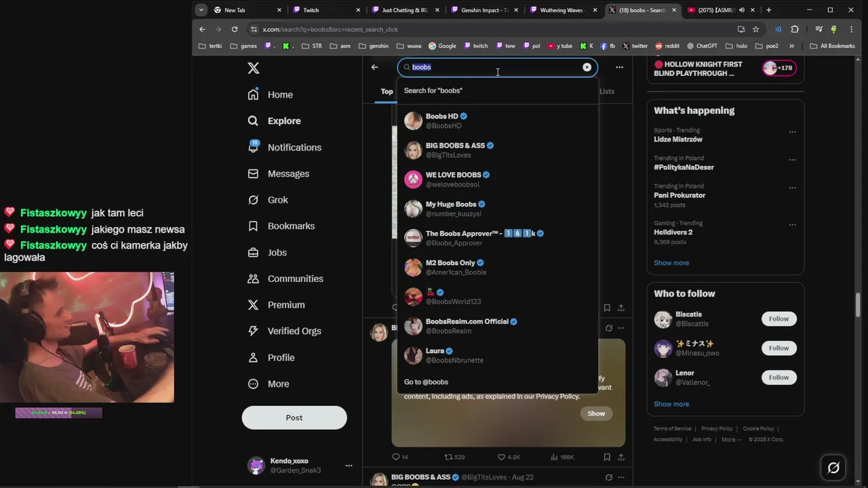
Task: Open account menu dots beside Kendo_xoxo
Action: click(x=349, y=466)
